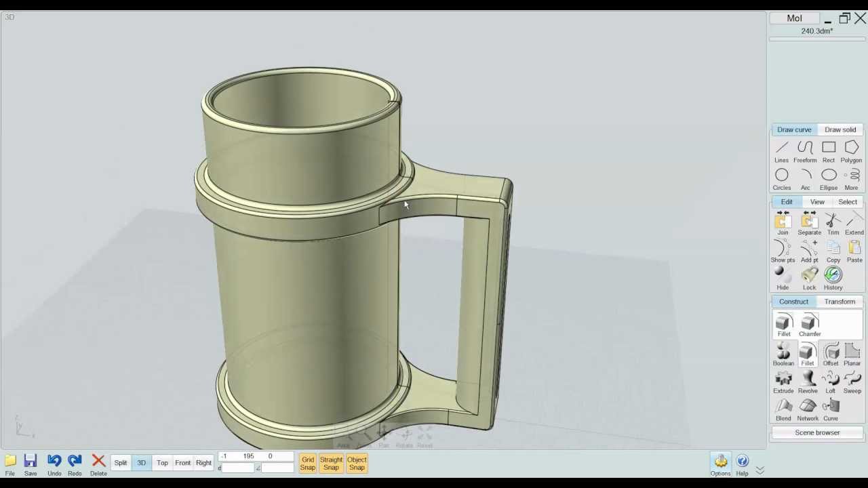Open the Circles tool
Viewport: 868px width, 488px height.
pos(781,178)
